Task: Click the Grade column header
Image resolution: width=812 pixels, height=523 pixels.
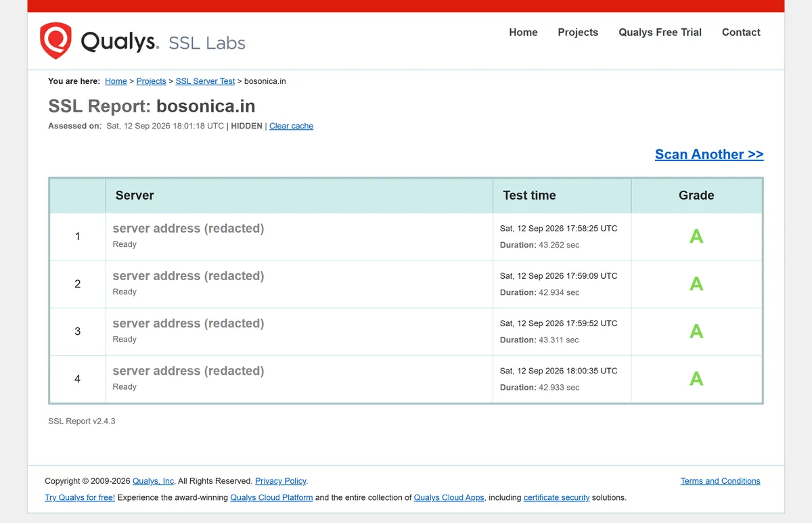Action: [696, 196]
